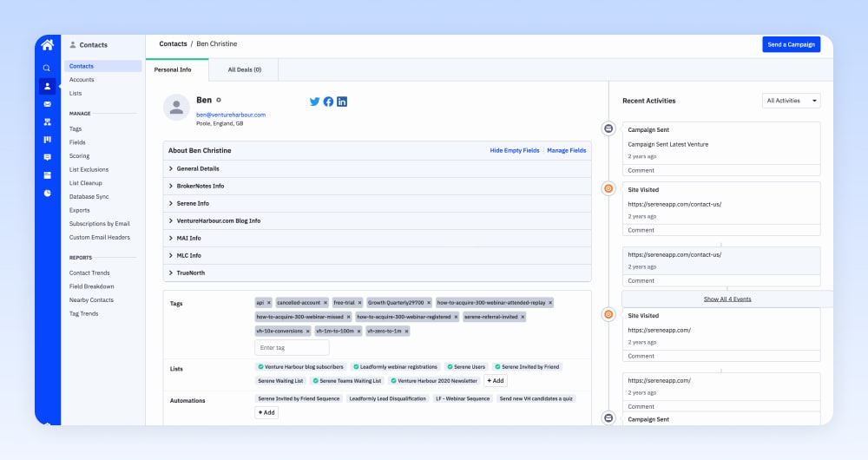The height and width of the screenshot is (460, 868).
Task: Open Contact Trends report
Action: point(89,273)
